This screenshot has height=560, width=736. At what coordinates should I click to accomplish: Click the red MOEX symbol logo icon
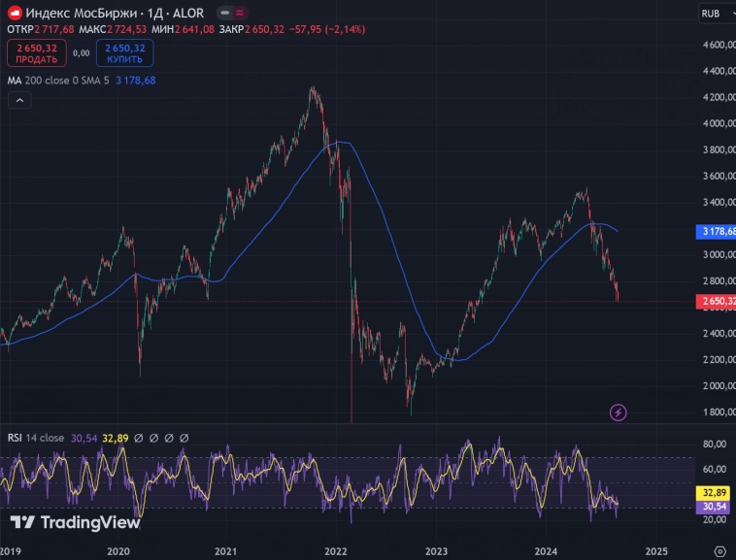pyautogui.click(x=14, y=13)
